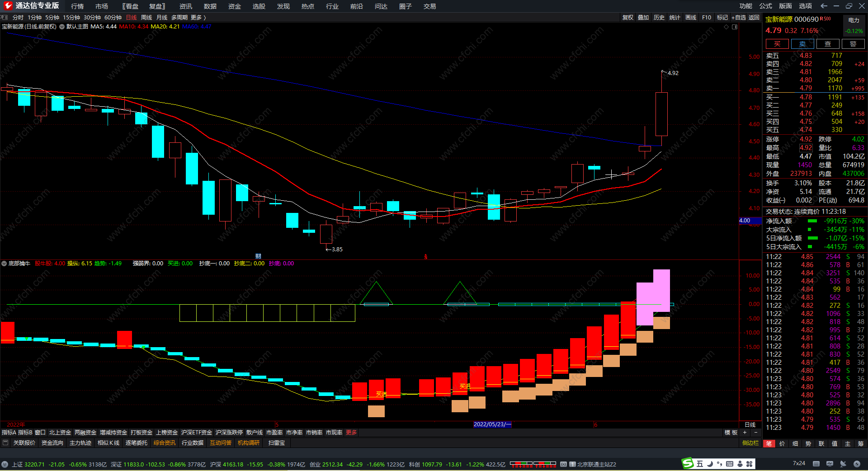The image size is (868, 471).
Task: Click the four-leaf toolbox icon in the IME bar
Action: click(750, 464)
